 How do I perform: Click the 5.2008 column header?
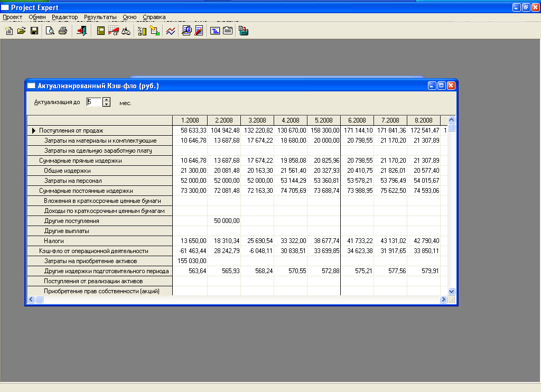pyautogui.click(x=323, y=120)
